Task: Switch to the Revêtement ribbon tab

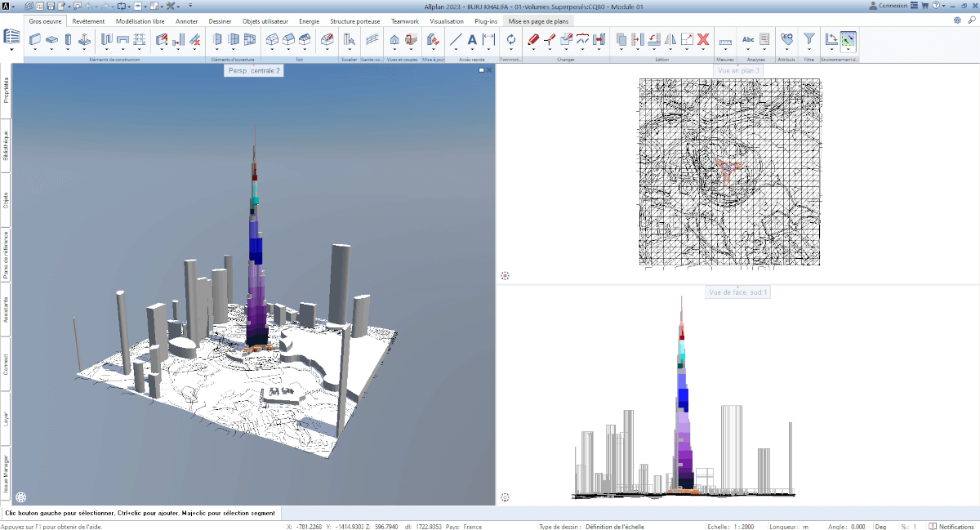Action: 89,21
